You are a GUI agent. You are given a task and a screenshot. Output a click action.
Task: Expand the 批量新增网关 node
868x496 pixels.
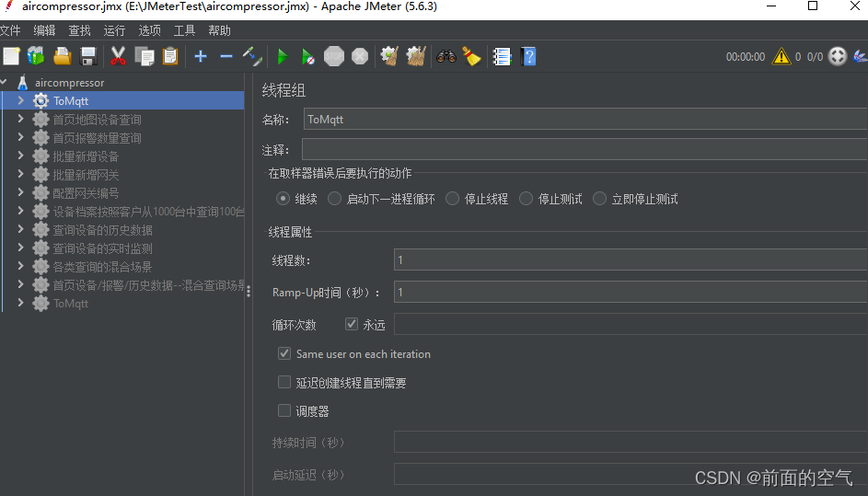(21, 174)
